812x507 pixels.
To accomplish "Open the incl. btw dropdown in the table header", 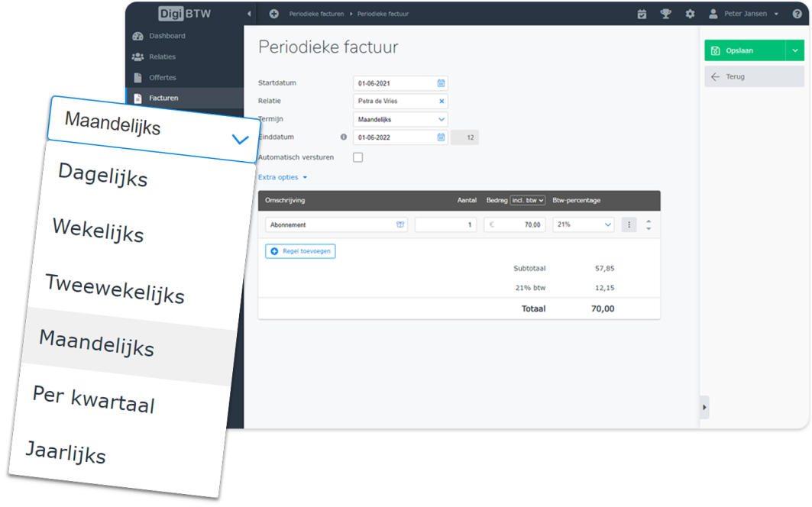I will (527, 200).
